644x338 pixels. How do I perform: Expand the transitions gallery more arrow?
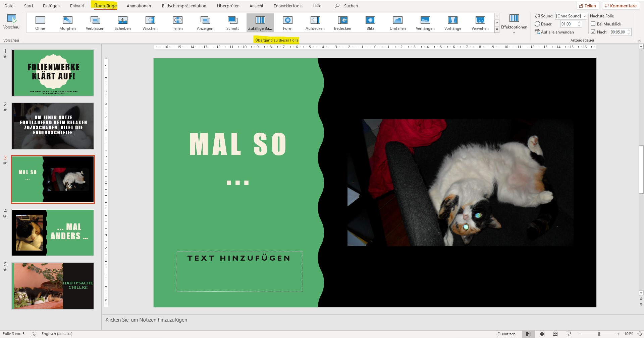(497, 29)
